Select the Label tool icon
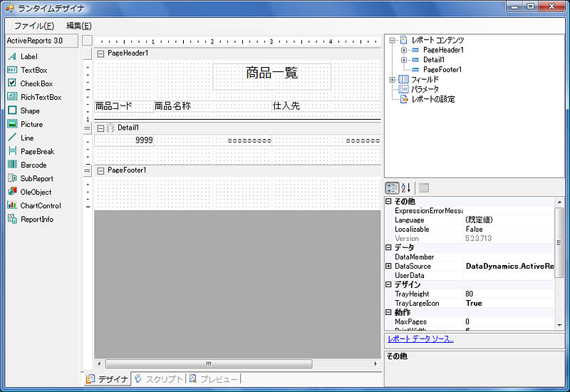Viewport: 570px width, 392px height. (x=12, y=56)
